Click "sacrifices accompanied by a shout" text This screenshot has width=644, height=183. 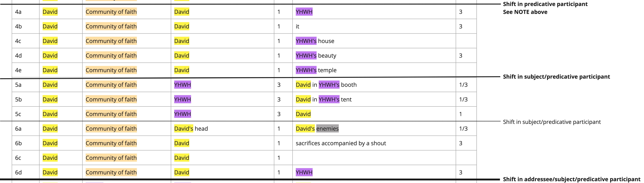(341, 143)
